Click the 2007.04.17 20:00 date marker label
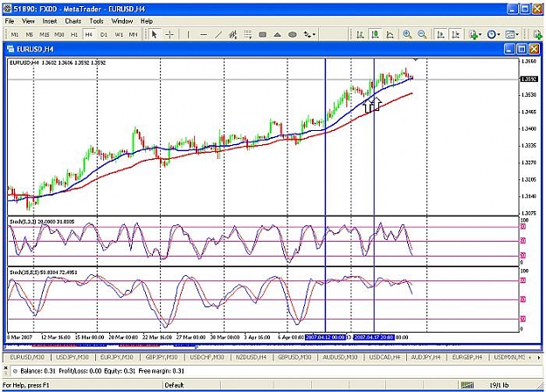 tap(374, 337)
